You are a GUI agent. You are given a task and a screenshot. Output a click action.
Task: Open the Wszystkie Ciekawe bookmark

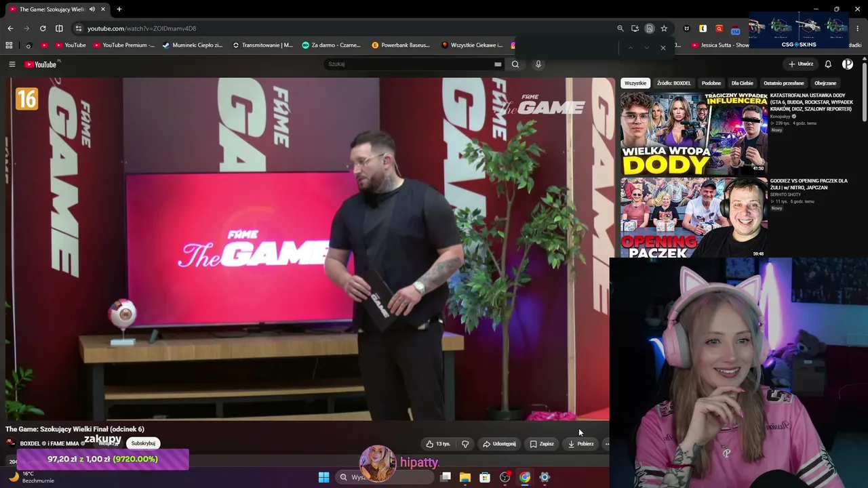point(472,45)
